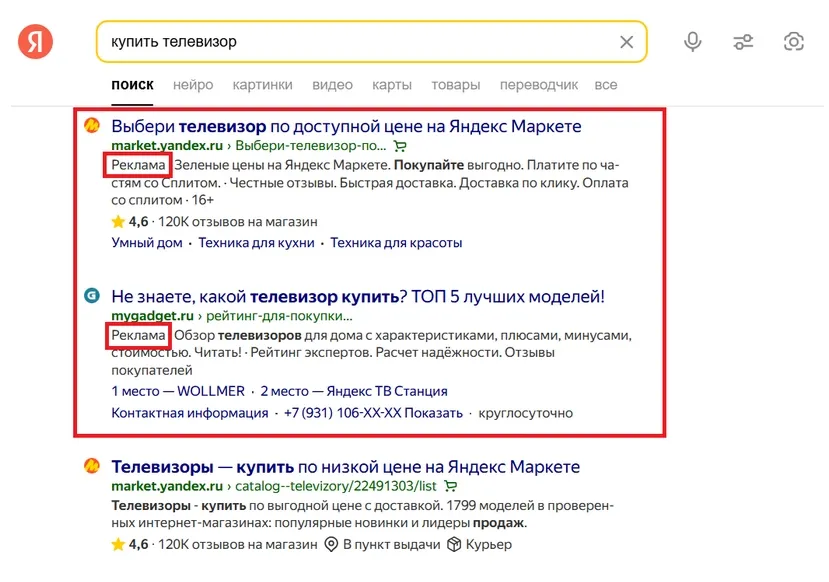The height and width of the screenshot is (582, 829).
Task: Switch to the 'нейро' tab
Action: (193, 85)
